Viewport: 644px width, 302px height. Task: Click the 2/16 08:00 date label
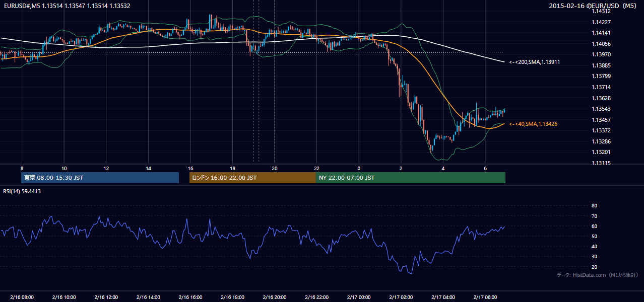click(22, 297)
